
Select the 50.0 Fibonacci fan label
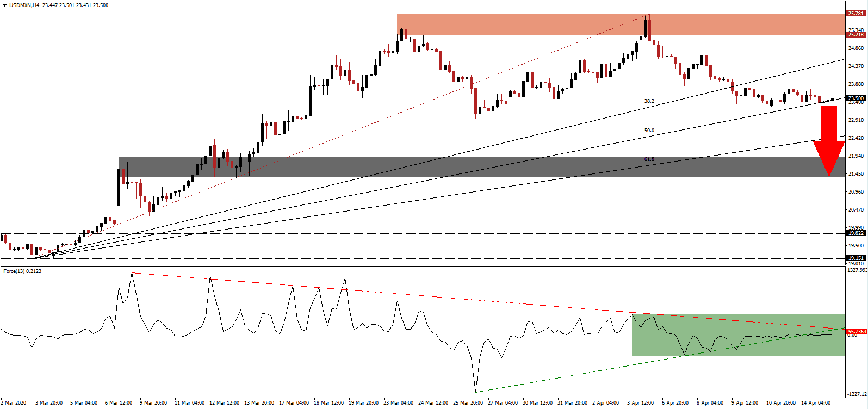649,131
